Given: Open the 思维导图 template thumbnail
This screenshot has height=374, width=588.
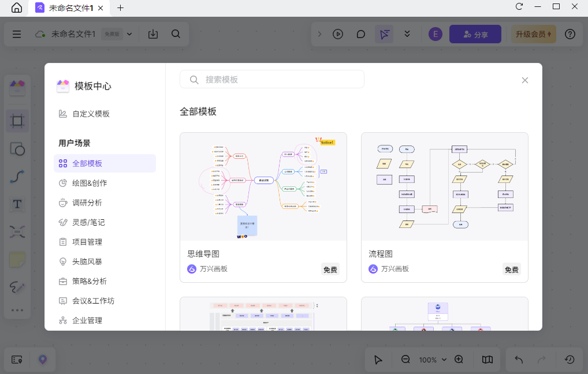Looking at the screenshot, I should point(263,186).
